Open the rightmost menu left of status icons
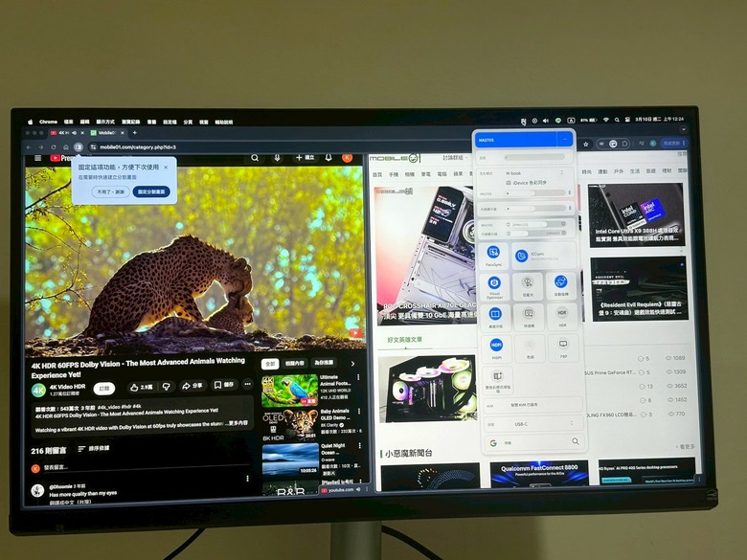This screenshot has height=560, width=747. tap(223, 123)
